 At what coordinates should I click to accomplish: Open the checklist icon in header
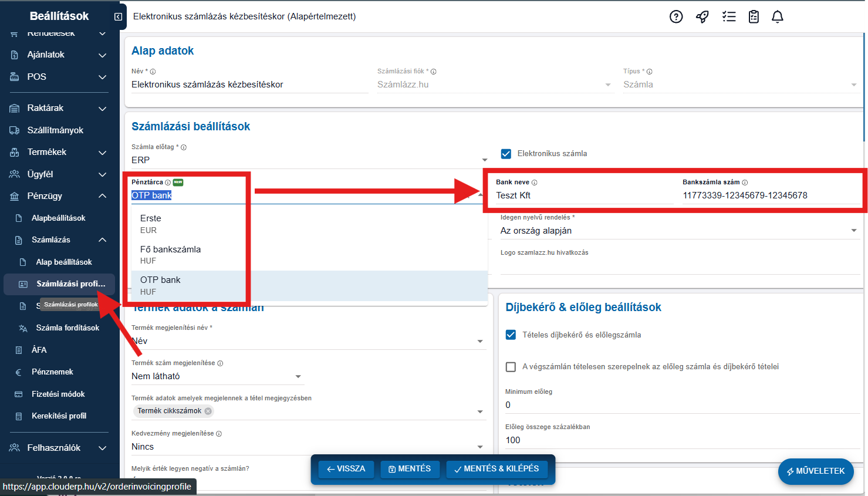point(729,16)
